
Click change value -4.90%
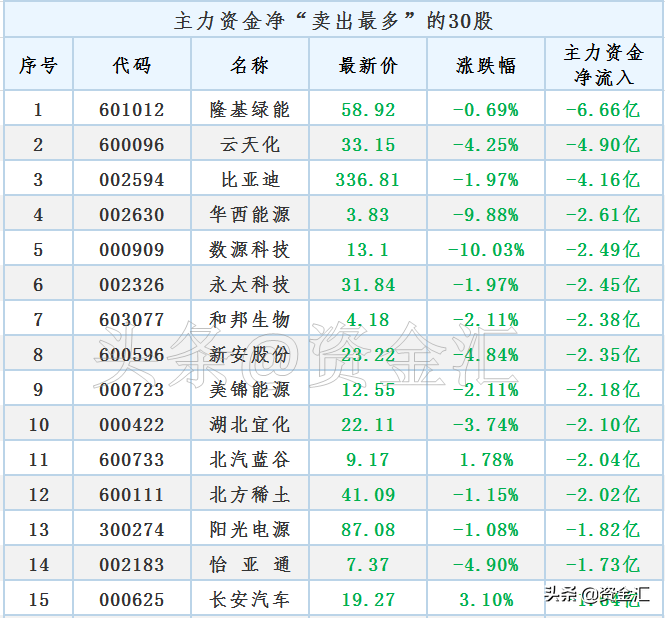click(486, 565)
